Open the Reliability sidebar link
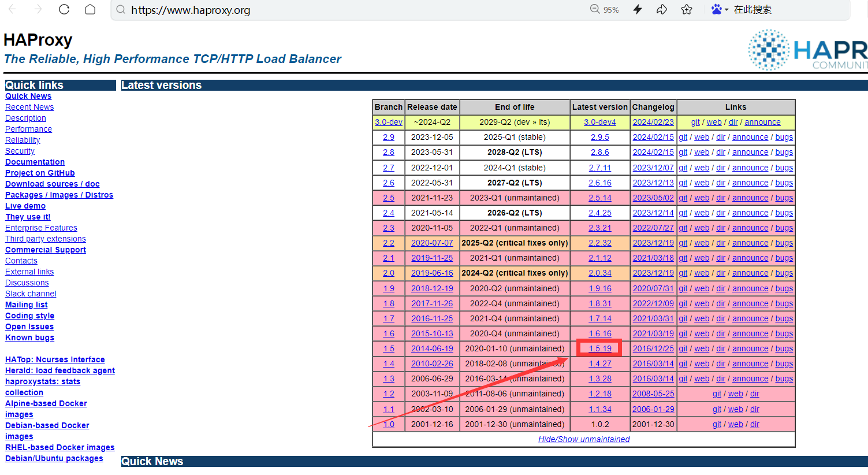This screenshot has height=475, width=868. coord(23,140)
